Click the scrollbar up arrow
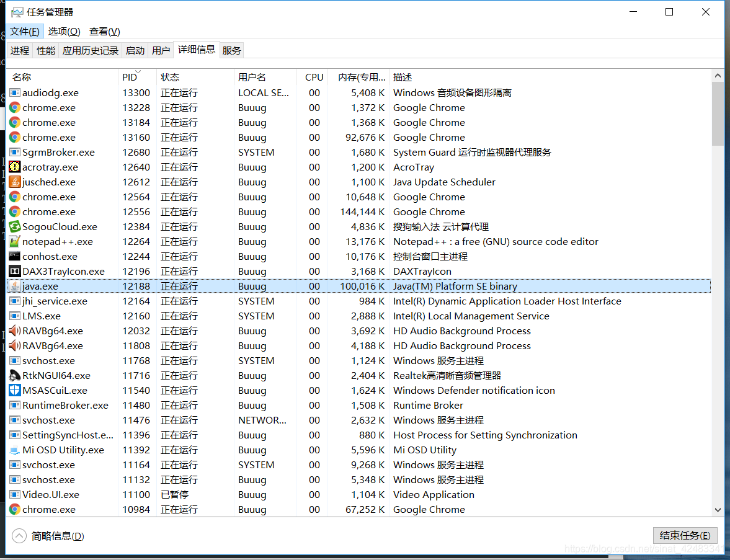The image size is (730, 560). [x=718, y=76]
